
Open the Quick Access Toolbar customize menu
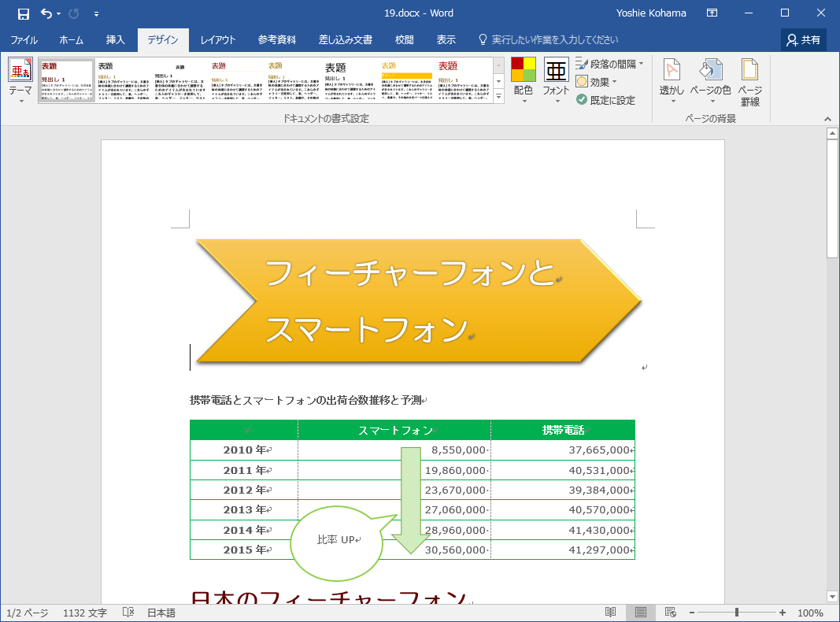(96, 14)
